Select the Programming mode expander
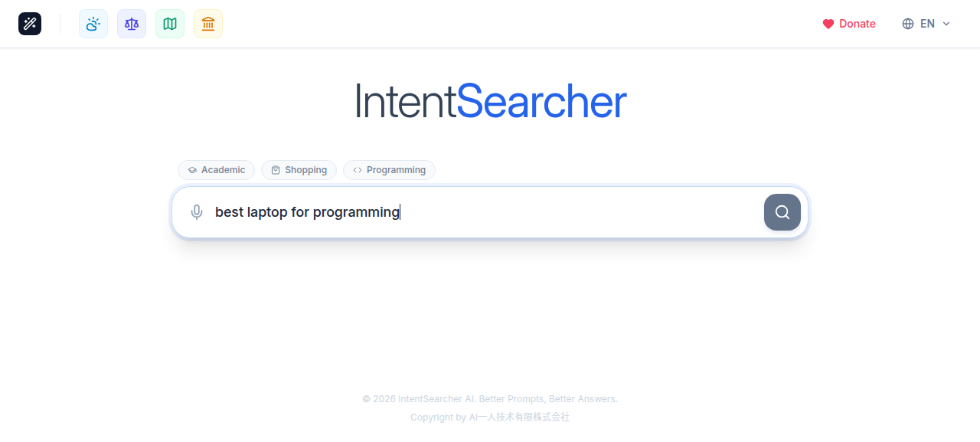 [x=389, y=170]
